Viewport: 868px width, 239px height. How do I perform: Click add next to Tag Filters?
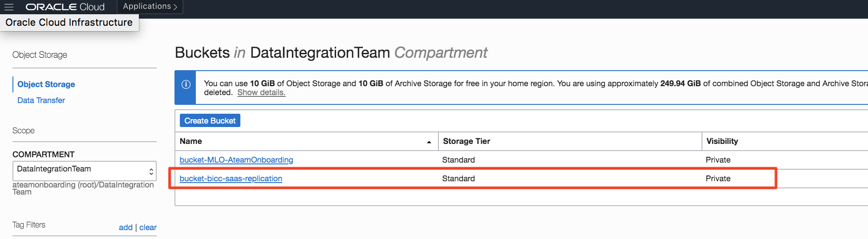[126, 227]
